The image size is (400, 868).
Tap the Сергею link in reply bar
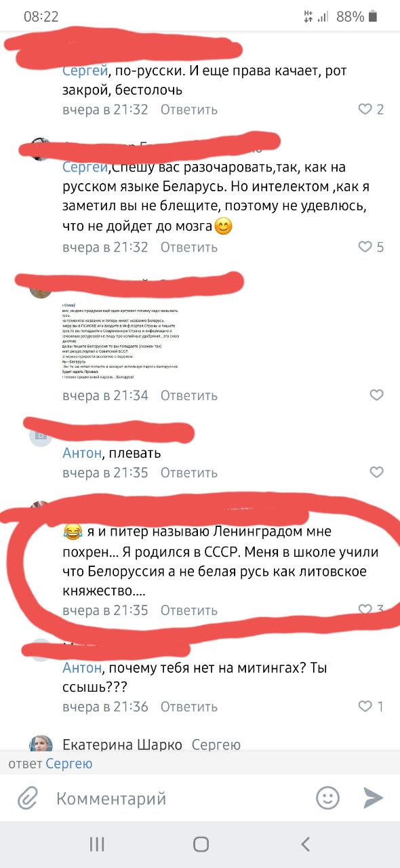coord(69,764)
